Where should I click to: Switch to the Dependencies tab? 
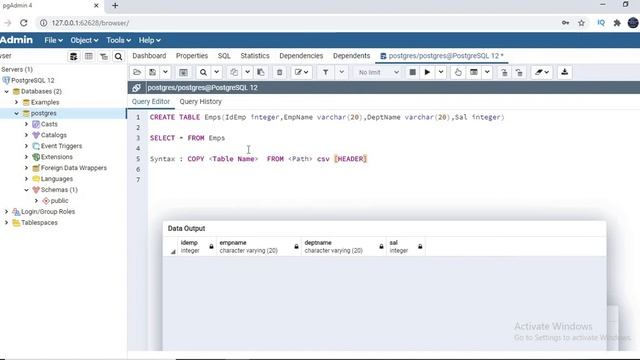(301, 56)
